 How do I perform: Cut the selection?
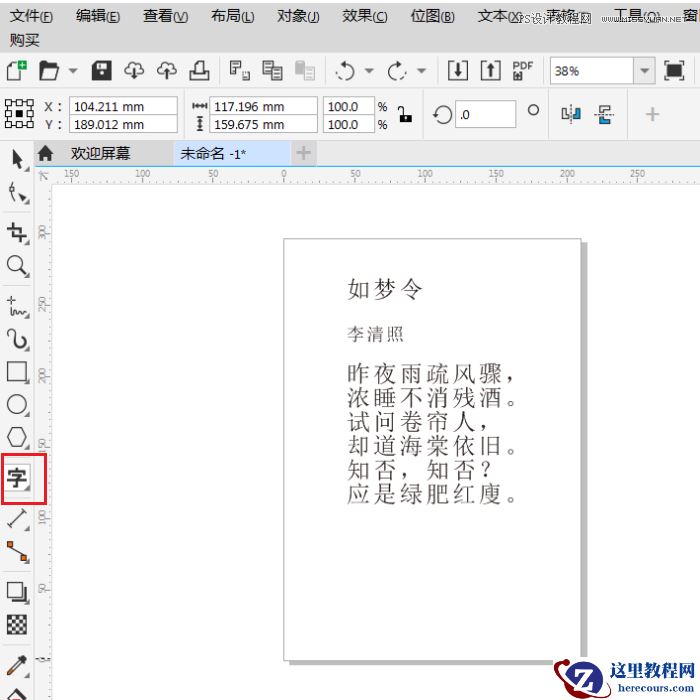[239, 71]
